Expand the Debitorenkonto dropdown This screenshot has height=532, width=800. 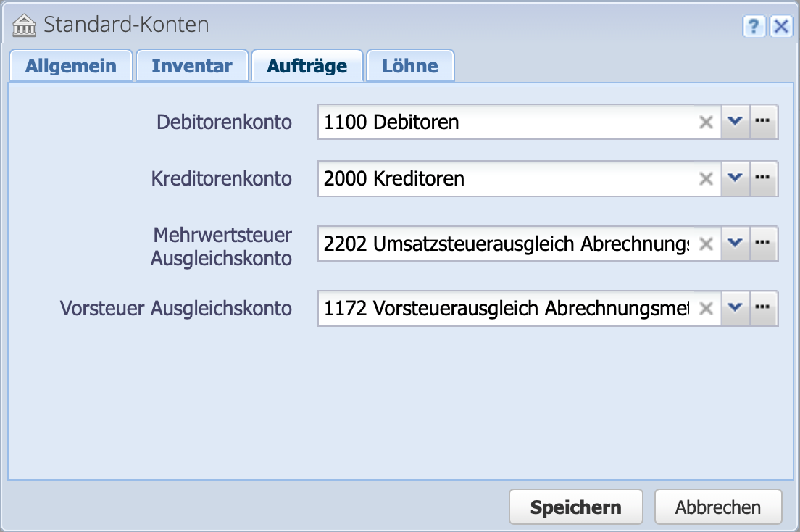pyautogui.click(x=735, y=122)
